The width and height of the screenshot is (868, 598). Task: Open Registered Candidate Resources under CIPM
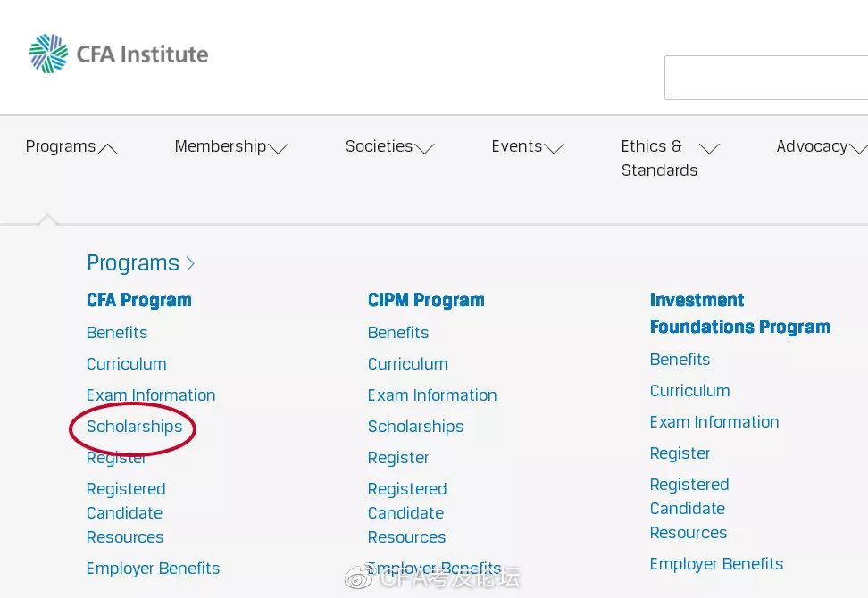point(407,513)
